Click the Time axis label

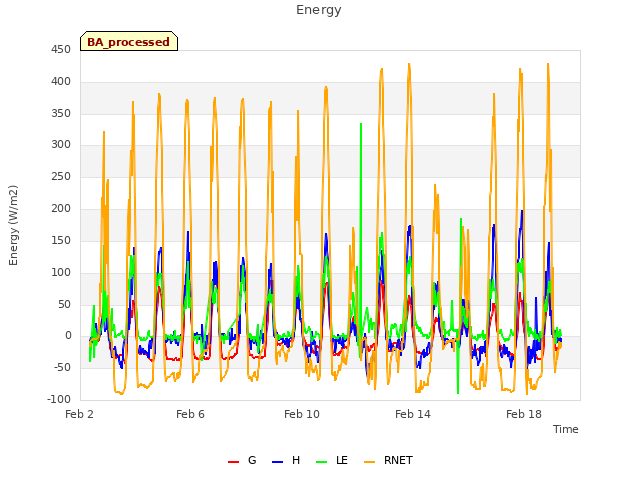[566, 429]
